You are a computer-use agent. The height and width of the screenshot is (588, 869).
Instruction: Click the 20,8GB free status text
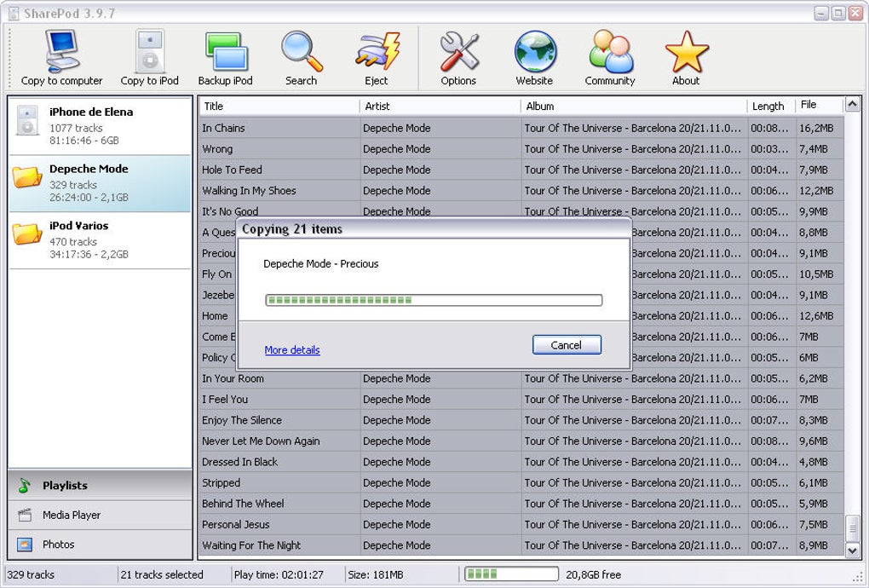[x=593, y=574]
